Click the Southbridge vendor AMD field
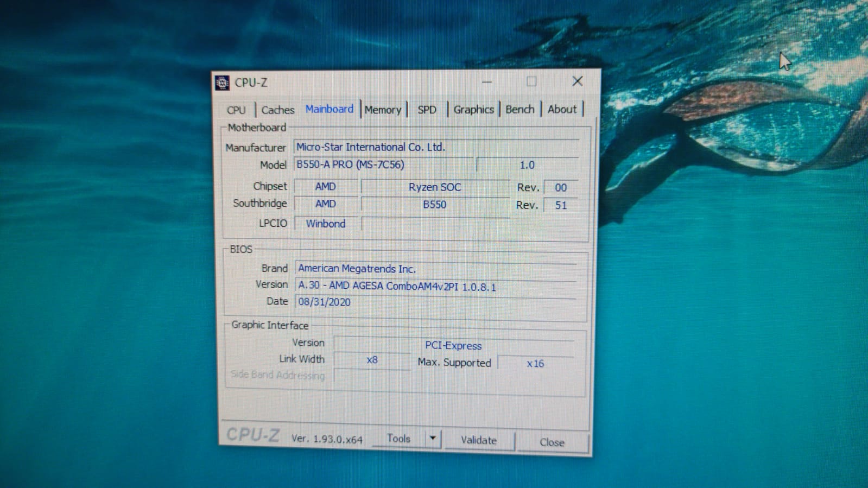868x488 pixels. pos(326,204)
